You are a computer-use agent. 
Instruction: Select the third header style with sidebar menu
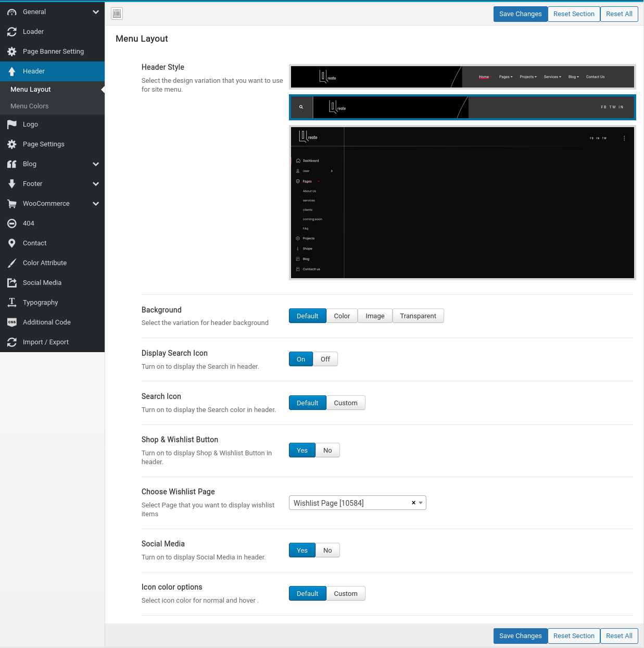pyautogui.click(x=462, y=203)
